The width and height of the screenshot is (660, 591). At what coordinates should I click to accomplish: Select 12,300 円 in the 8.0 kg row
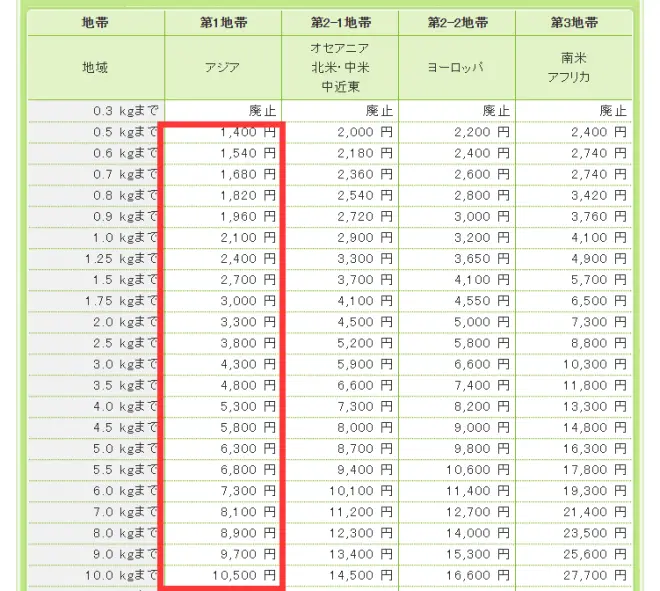pos(361,533)
